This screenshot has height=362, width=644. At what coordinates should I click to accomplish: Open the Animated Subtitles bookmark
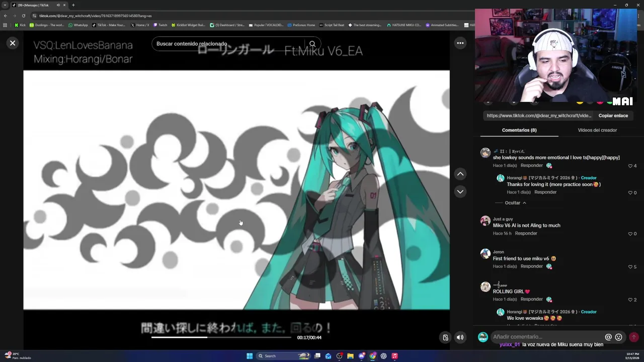442,25
